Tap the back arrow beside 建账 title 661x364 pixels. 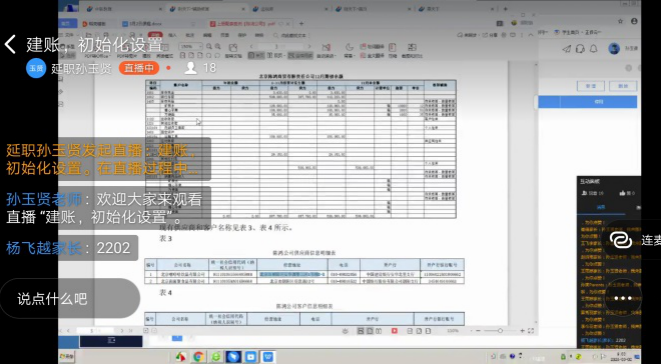[x=10, y=44]
